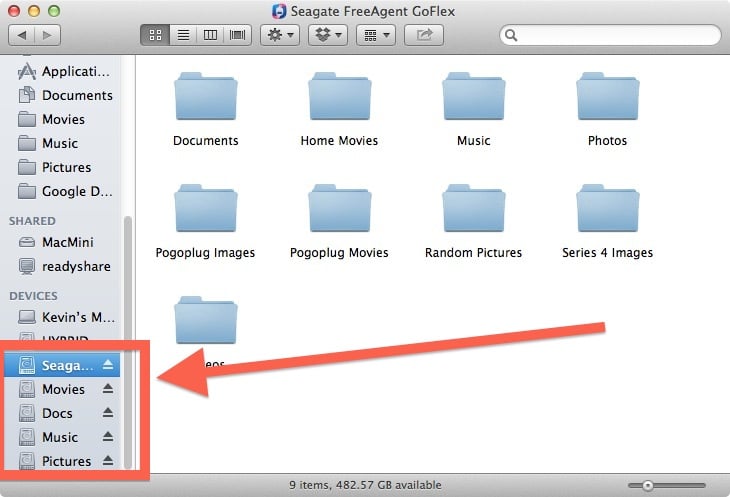Select the Pogoplug Movies folder icon
The width and height of the screenshot is (730, 497).
[339, 208]
